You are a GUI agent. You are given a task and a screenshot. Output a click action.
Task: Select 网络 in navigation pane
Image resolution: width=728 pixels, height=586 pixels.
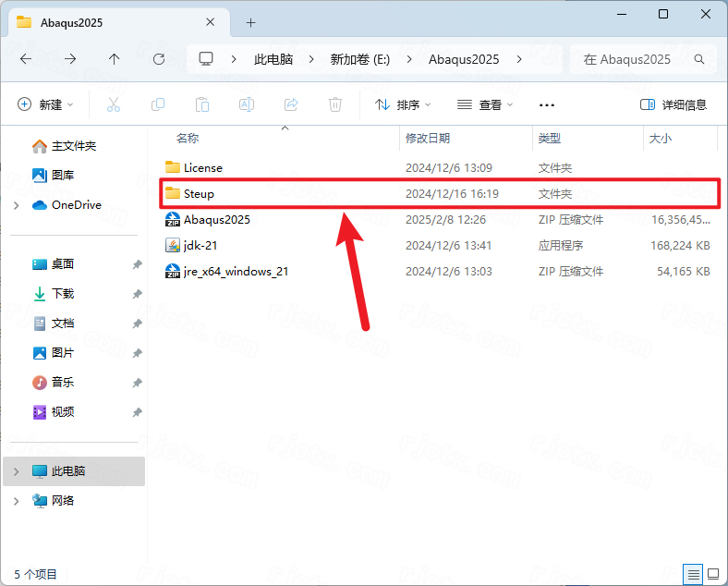(54, 501)
